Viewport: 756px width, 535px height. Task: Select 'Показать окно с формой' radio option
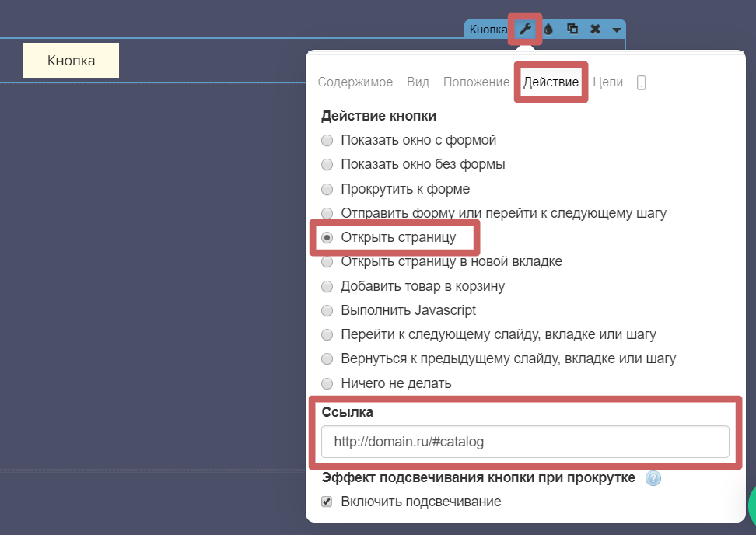click(327, 141)
